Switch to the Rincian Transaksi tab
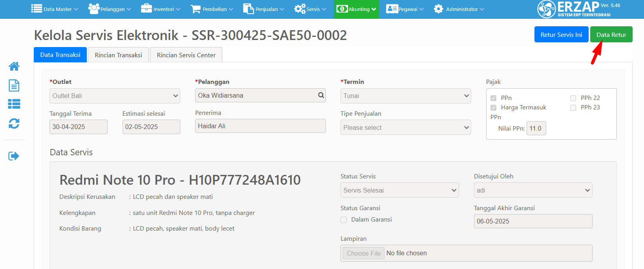The height and width of the screenshot is (269, 644). coord(118,55)
